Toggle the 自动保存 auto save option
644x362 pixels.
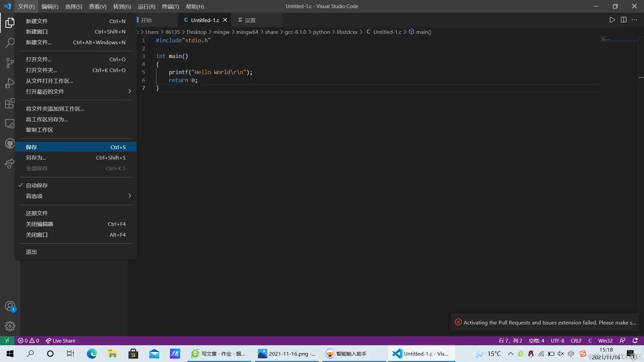(37, 185)
